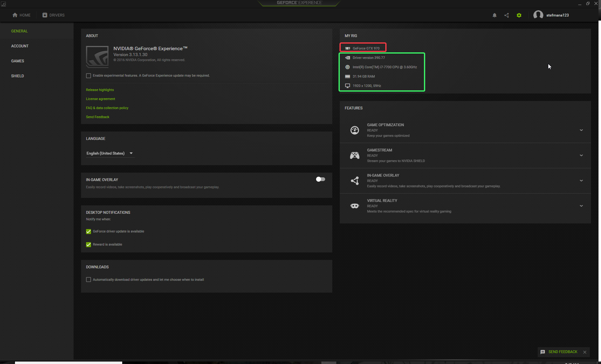Uncheck GeForce driver update notification
The height and width of the screenshot is (364, 601).
coord(89,232)
